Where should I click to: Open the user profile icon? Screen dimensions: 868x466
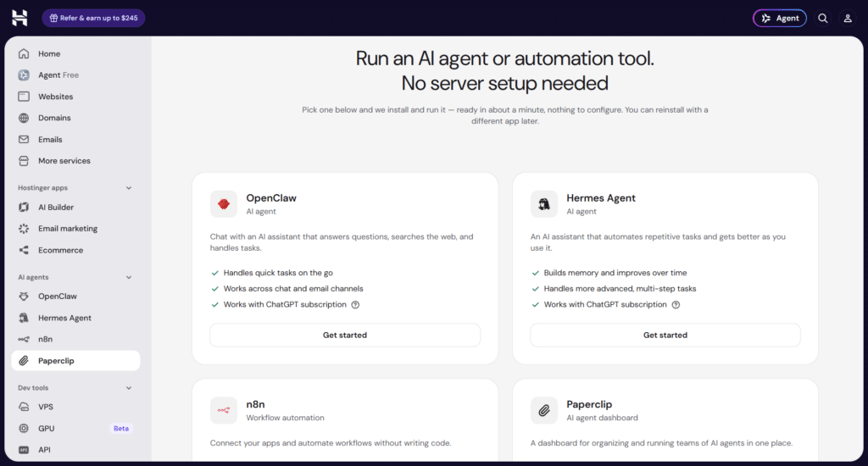point(847,19)
